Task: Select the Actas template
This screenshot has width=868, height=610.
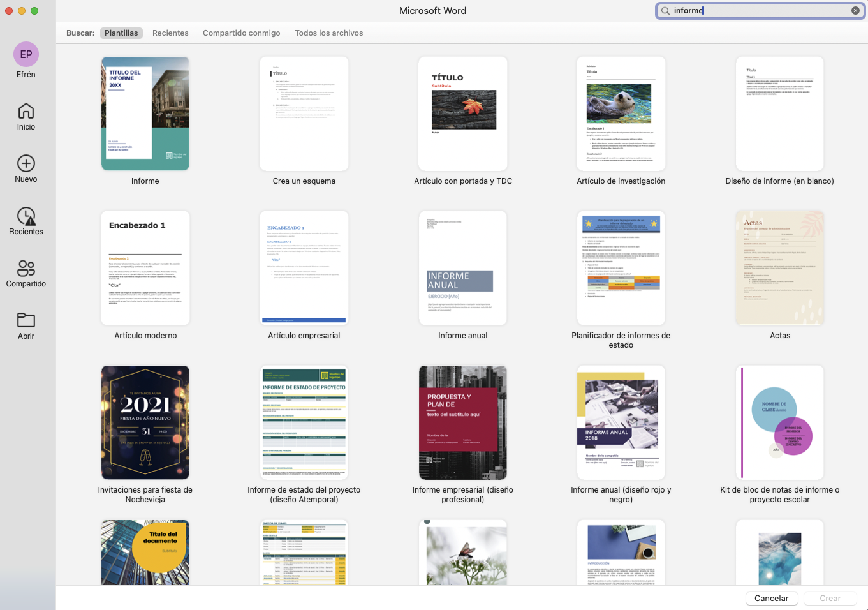Action: [779, 268]
